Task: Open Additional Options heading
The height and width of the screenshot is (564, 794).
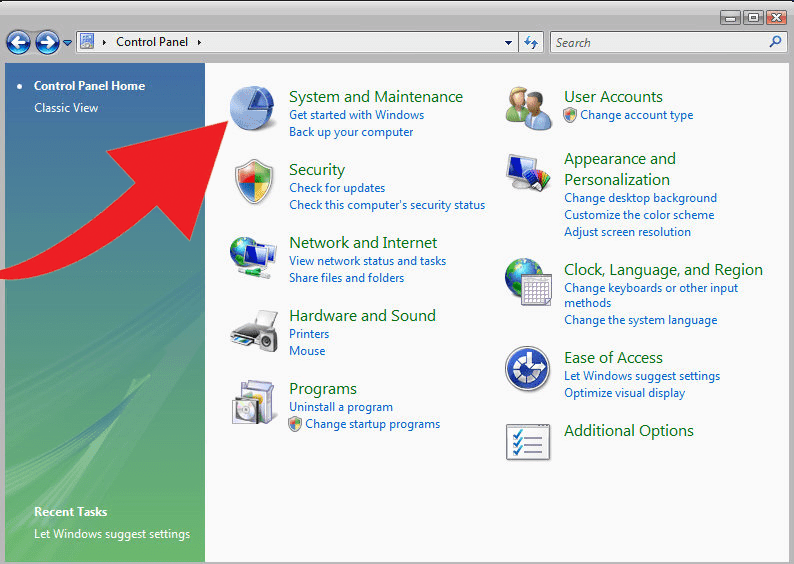Action: pos(629,431)
